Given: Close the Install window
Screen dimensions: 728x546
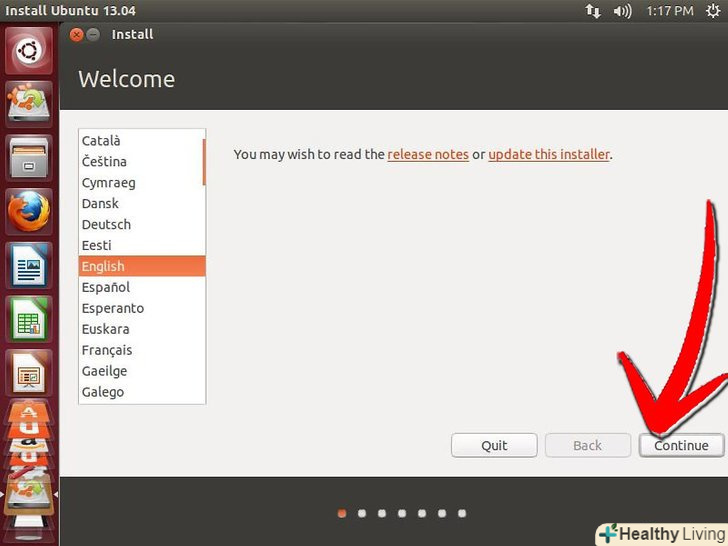Looking at the screenshot, I should click(x=76, y=35).
